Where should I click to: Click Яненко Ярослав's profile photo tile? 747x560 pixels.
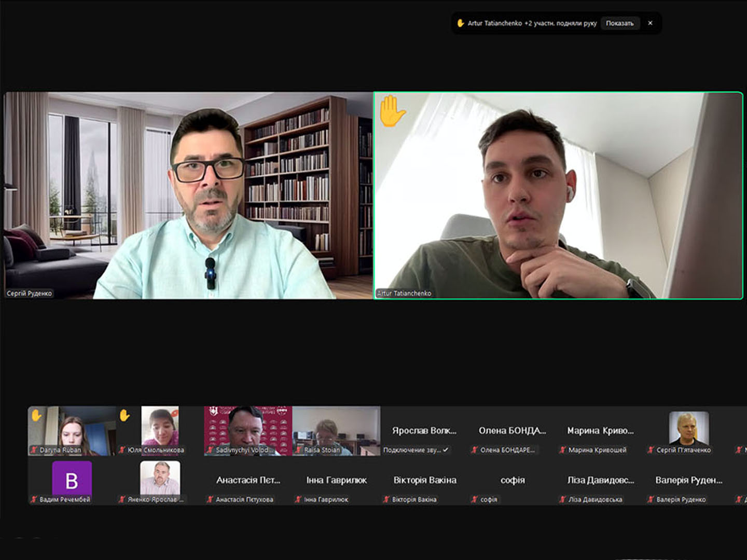pyautogui.click(x=160, y=478)
